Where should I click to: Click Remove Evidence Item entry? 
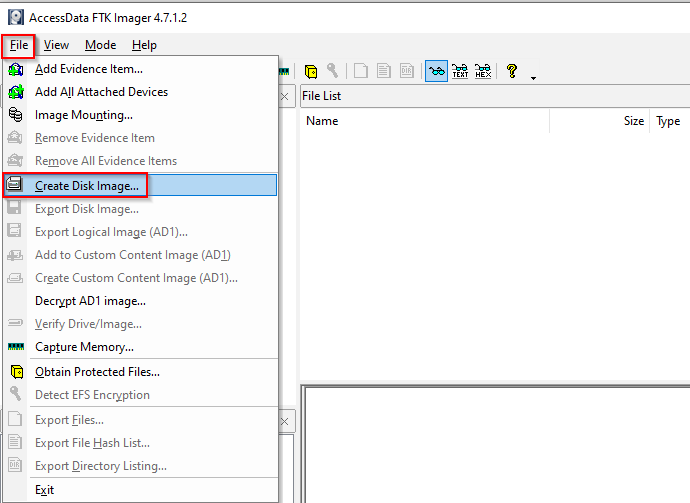click(141, 138)
